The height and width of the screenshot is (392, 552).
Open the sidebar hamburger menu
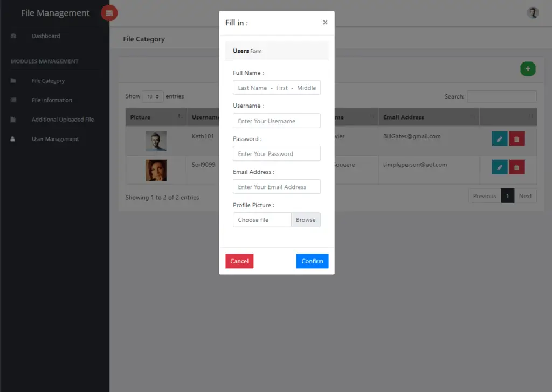coord(109,12)
